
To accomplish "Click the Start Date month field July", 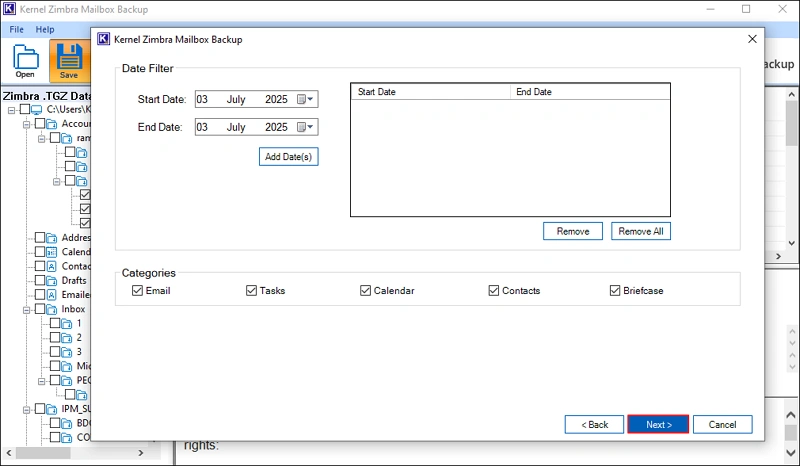I will [x=236, y=99].
